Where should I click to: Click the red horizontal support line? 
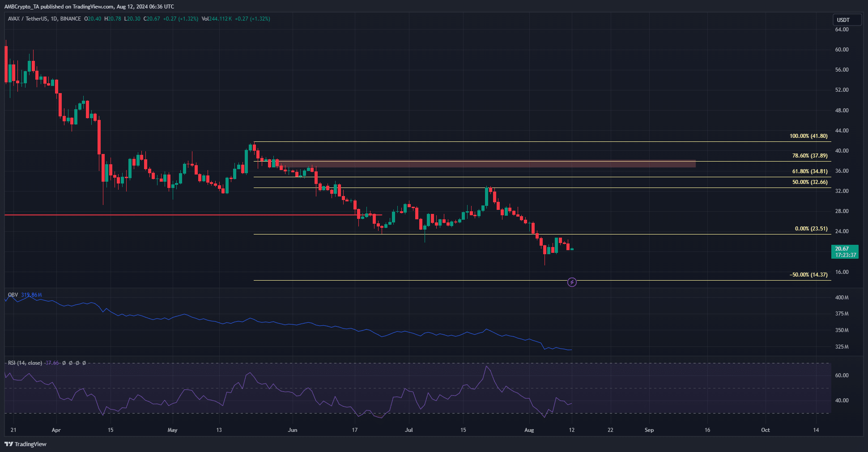pos(193,215)
